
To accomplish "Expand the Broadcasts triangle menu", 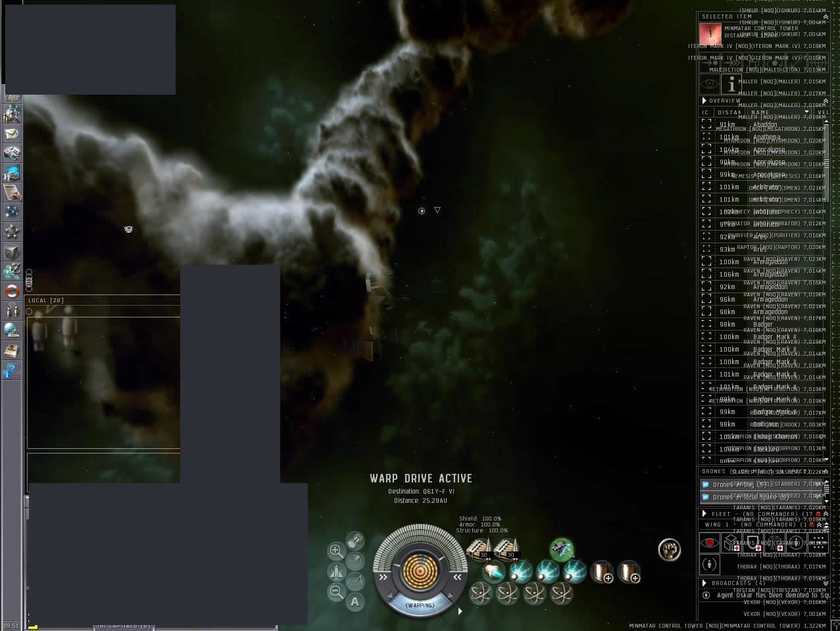I will [x=704, y=583].
